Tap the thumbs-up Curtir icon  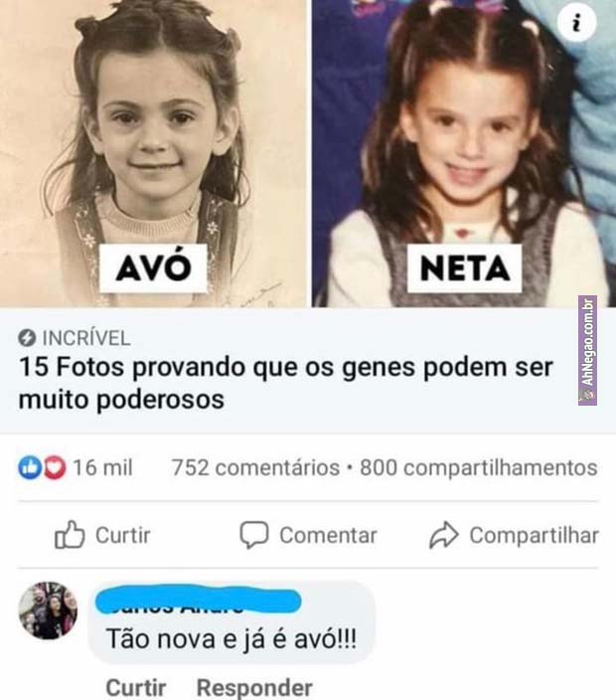(x=70, y=534)
